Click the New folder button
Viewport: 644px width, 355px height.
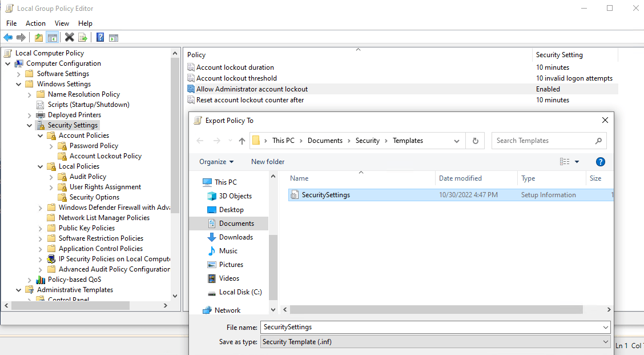tap(267, 161)
